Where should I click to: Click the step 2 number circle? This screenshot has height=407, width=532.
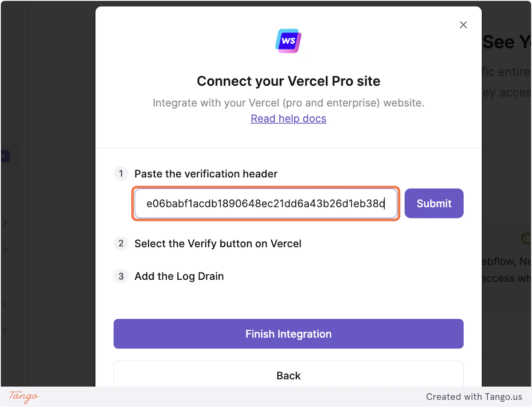tap(121, 243)
